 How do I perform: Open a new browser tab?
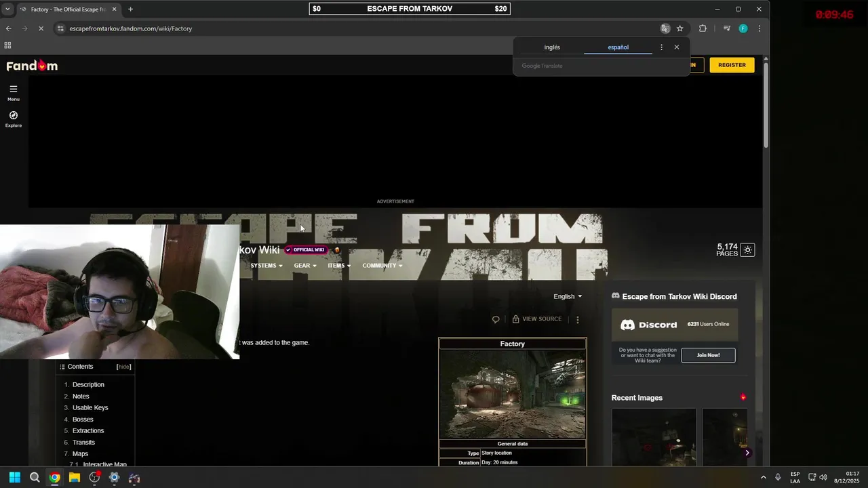click(x=130, y=9)
